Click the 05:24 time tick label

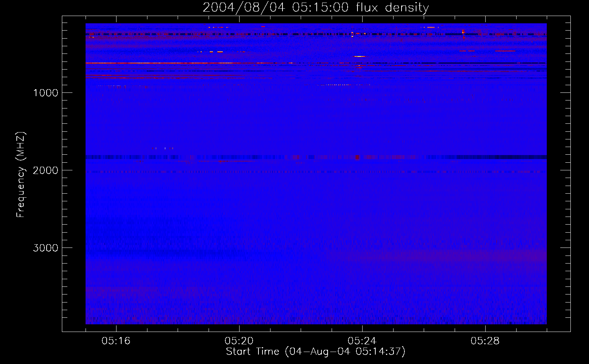(x=362, y=341)
